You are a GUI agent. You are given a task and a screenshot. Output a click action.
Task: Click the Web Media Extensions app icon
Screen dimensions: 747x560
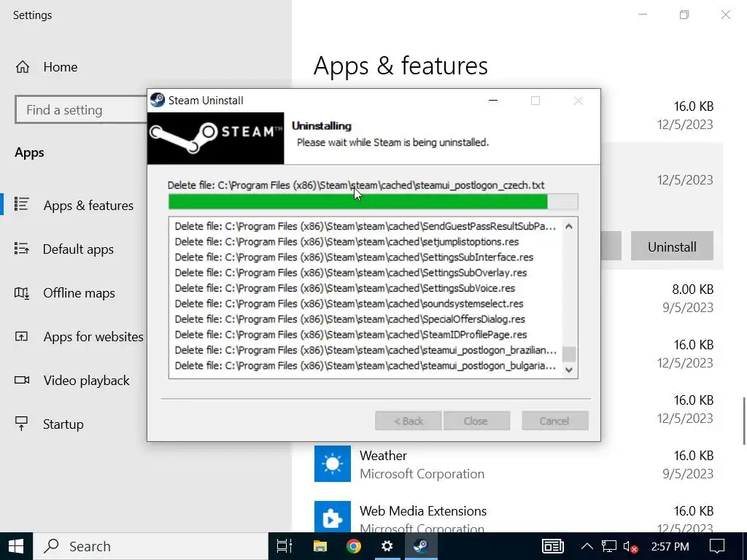point(333,517)
